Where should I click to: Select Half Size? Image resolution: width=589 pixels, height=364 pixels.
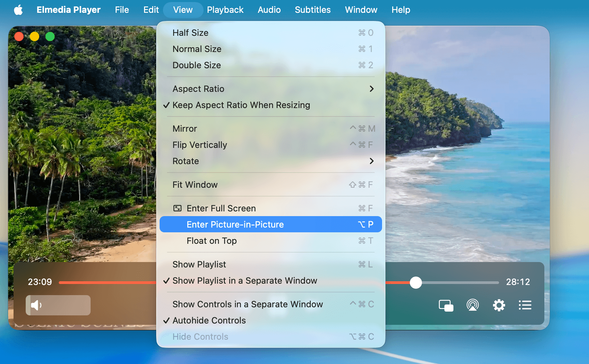pyautogui.click(x=271, y=33)
